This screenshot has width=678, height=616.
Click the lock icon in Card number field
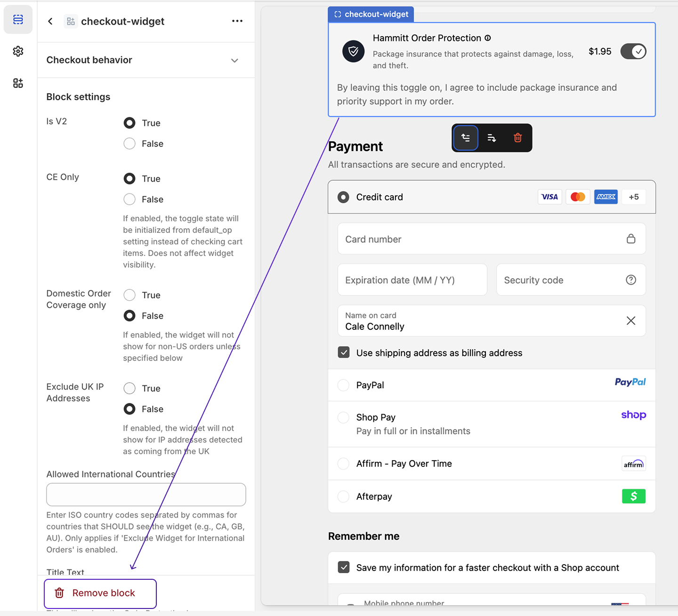click(x=631, y=239)
